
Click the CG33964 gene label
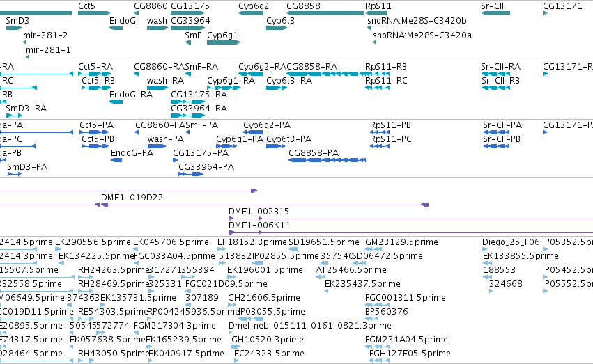click(x=191, y=21)
